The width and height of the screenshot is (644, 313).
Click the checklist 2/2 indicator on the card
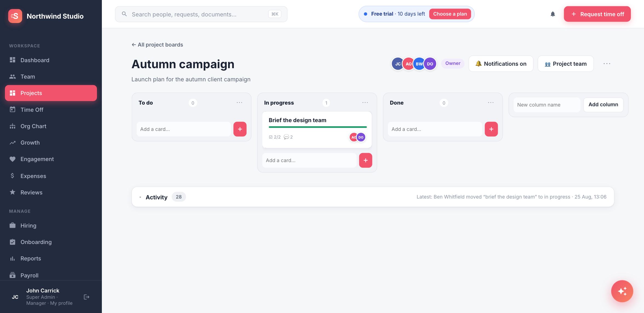(275, 137)
